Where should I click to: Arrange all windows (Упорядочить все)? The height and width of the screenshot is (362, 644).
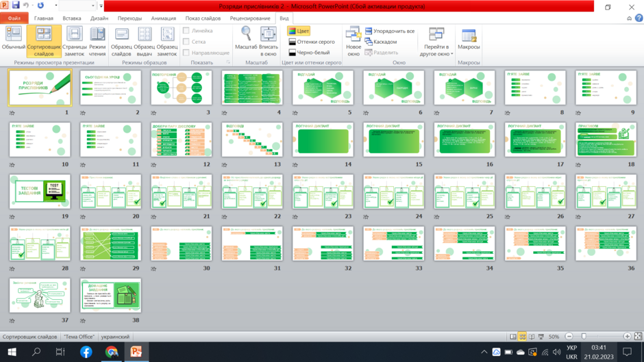tap(389, 31)
